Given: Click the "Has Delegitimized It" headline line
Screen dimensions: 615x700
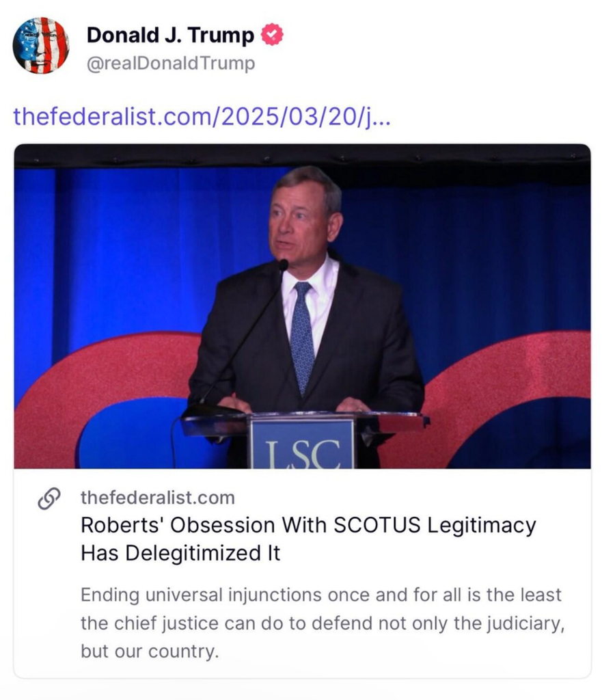Looking at the screenshot, I should (180, 553).
